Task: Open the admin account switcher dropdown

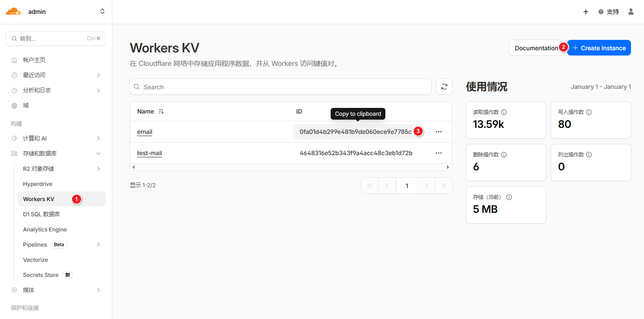Action: click(102, 12)
